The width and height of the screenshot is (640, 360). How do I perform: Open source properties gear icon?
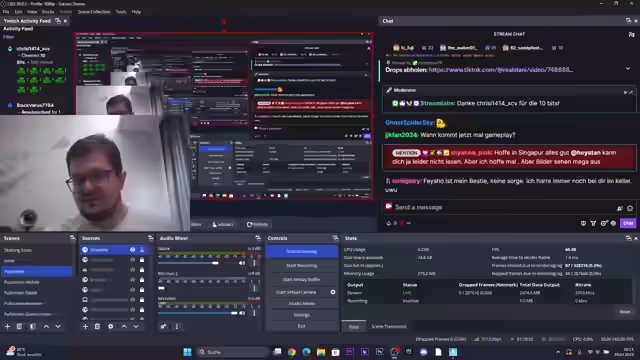(x=111, y=327)
